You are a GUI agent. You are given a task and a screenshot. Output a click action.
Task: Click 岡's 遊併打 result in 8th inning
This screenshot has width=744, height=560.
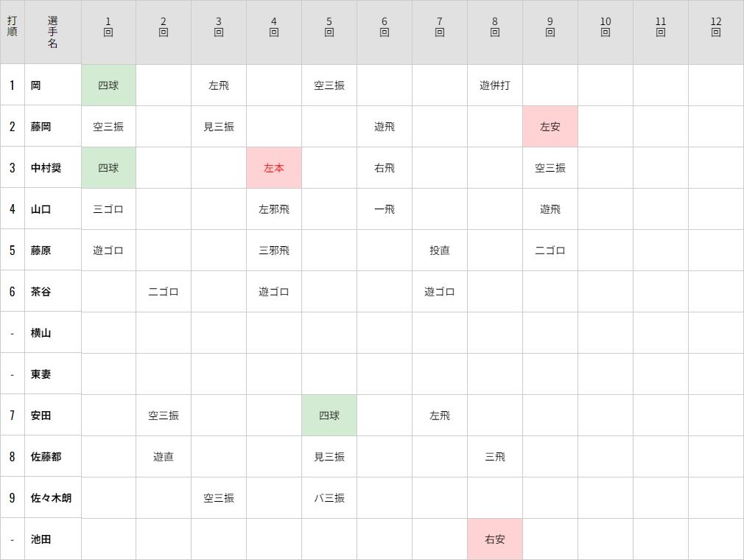[x=495, y=85]
